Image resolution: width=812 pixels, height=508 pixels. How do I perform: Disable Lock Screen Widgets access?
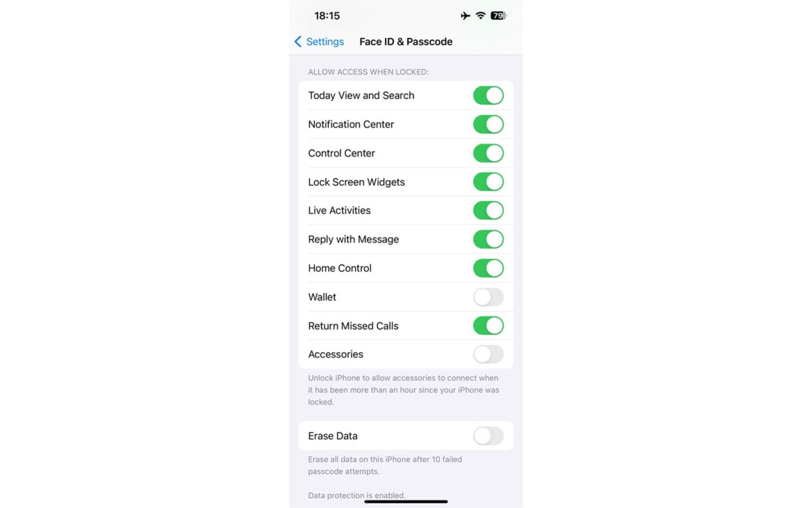coord(488,182)
